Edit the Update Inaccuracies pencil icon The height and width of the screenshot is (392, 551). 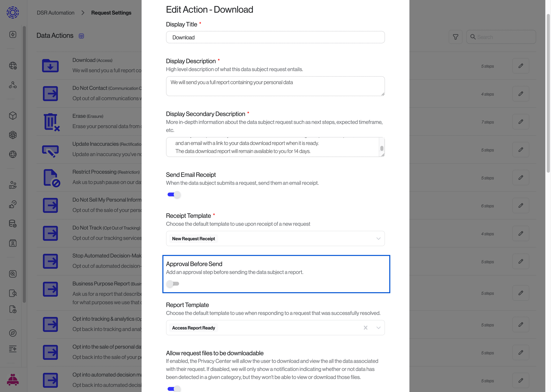click(x=521, y=150)
